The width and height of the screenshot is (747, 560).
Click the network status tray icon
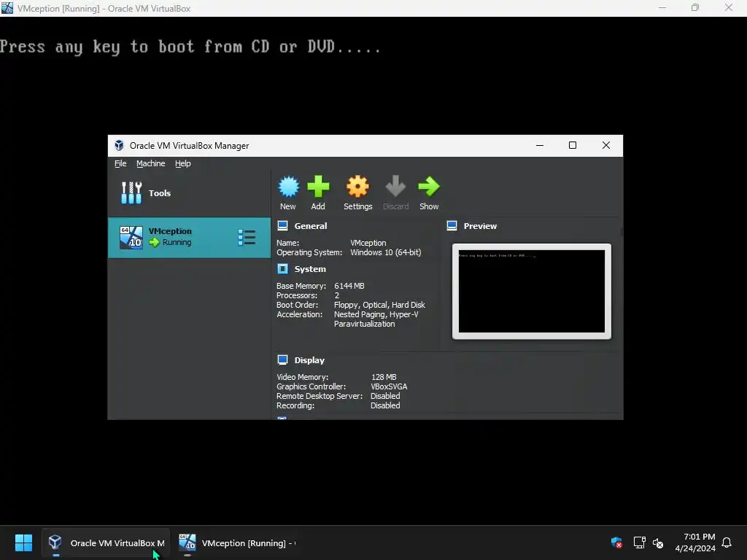[x=639, y=542]
